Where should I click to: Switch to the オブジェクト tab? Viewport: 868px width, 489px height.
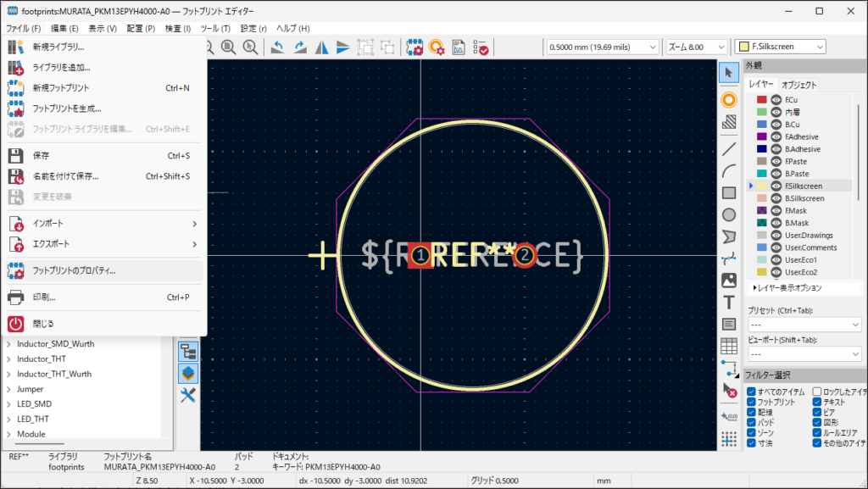coord(798,85)
